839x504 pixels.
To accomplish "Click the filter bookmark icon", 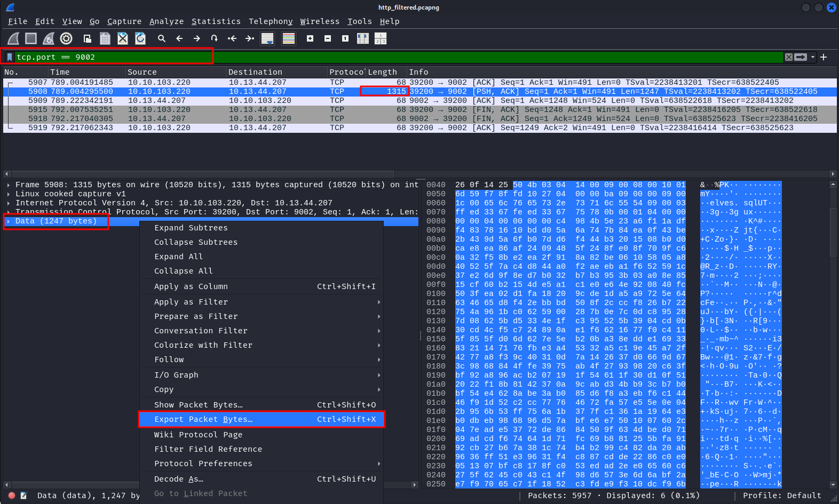I will coord(10,57).
